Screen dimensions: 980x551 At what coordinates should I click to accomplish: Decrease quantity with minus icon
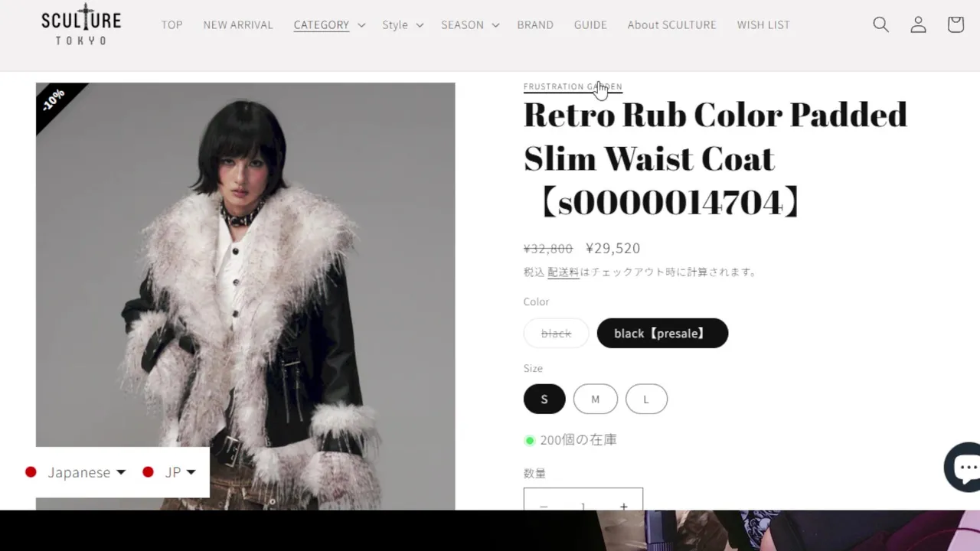point(544,506)
